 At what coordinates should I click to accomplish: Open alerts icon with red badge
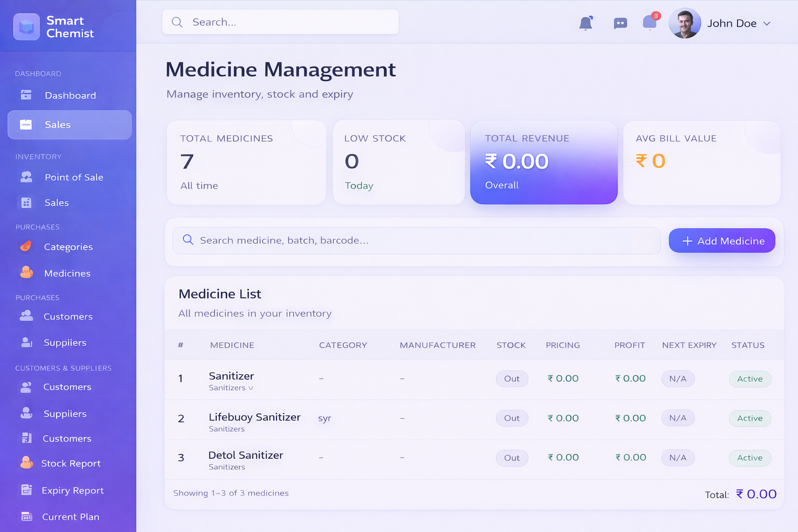coord(650,22)
